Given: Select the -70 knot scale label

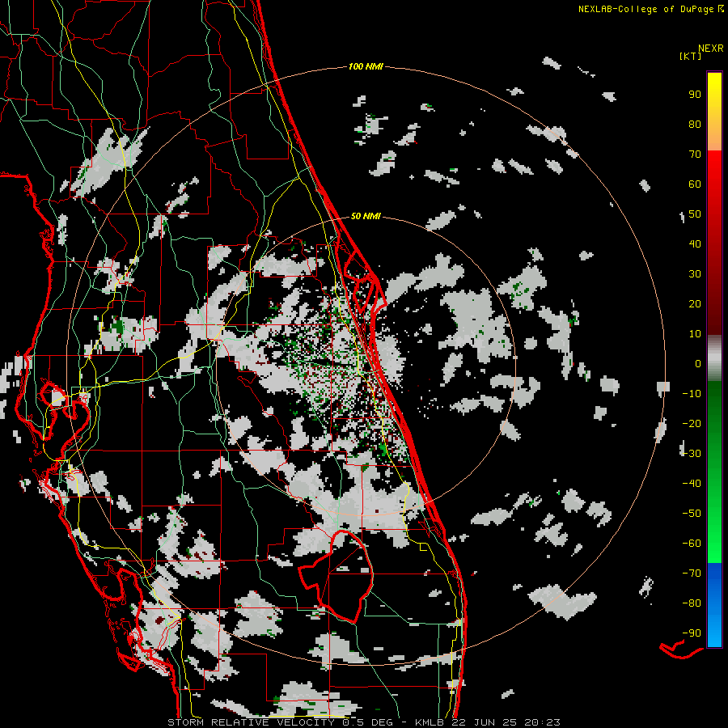Looking at the screenshot, I should tap(692, 574).
